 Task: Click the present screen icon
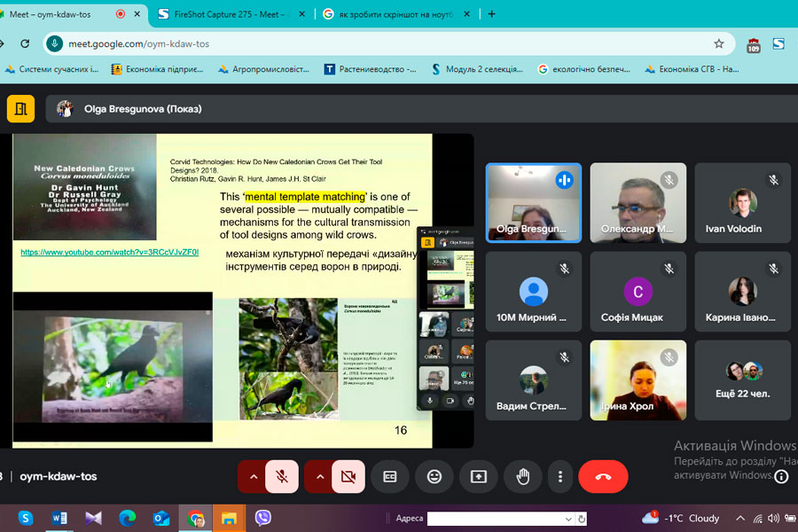point(478,476)
